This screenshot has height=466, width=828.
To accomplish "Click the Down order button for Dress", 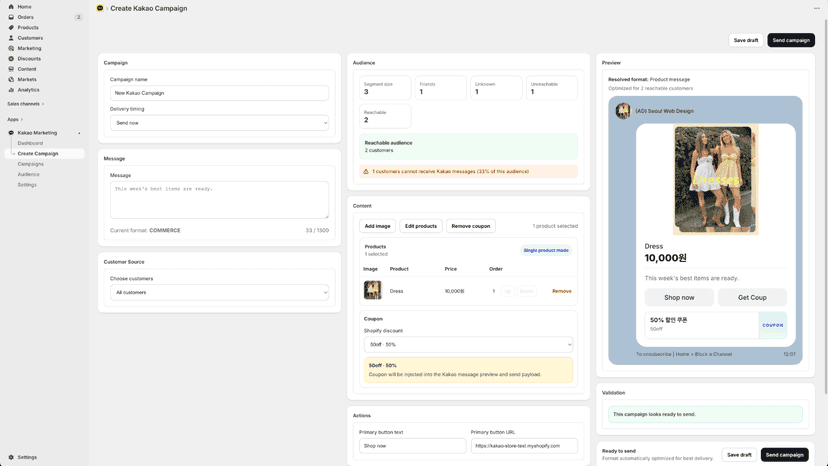I will pyautogui.click(x=526, y=291).
